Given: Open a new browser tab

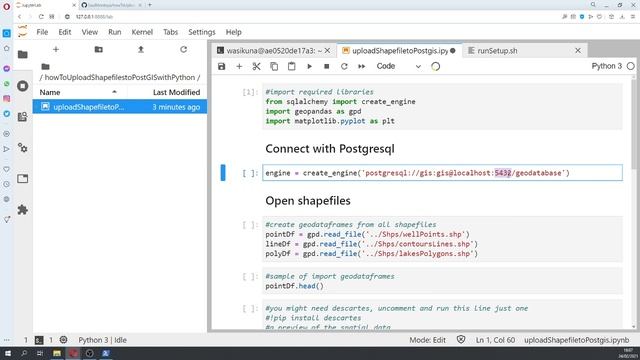Looking at the screenshot, I should point(150,5).
